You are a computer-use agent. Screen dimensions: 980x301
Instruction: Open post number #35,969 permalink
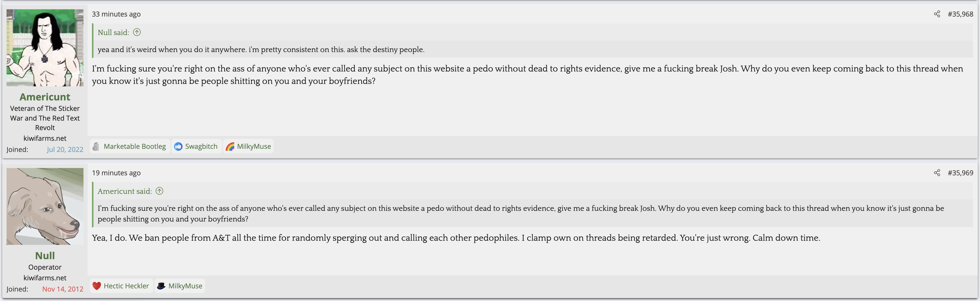click(x=960, y=173)
